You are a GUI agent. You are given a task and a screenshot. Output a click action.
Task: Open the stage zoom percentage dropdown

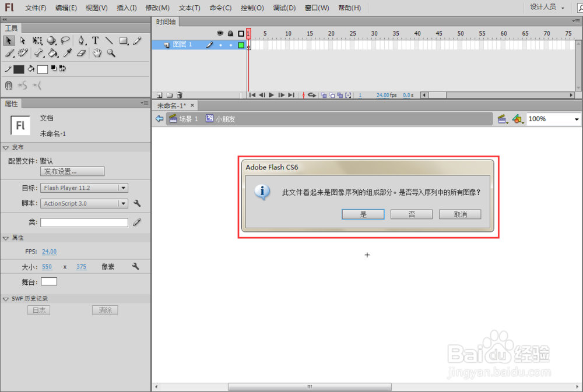(x=577, y=119)
